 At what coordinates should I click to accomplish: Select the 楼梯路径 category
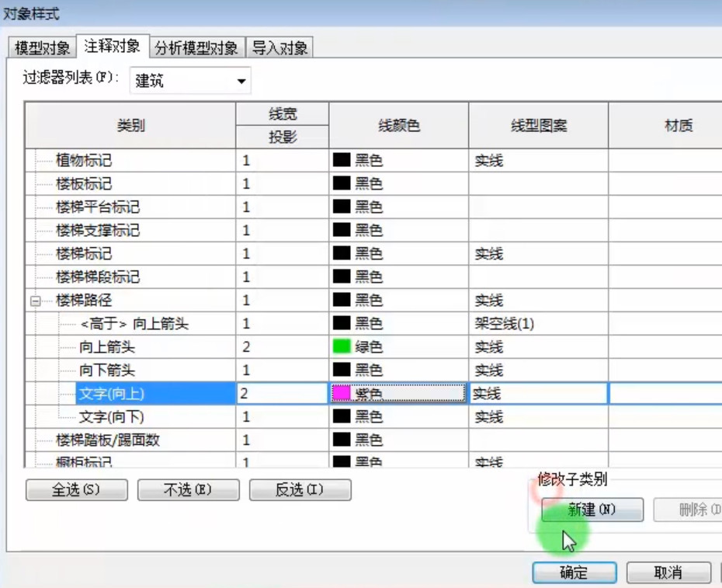pyautogui.click(x=84, y=301)
